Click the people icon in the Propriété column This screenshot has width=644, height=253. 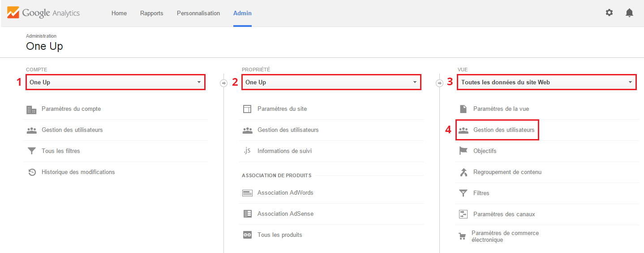click(x=247, y=130)
